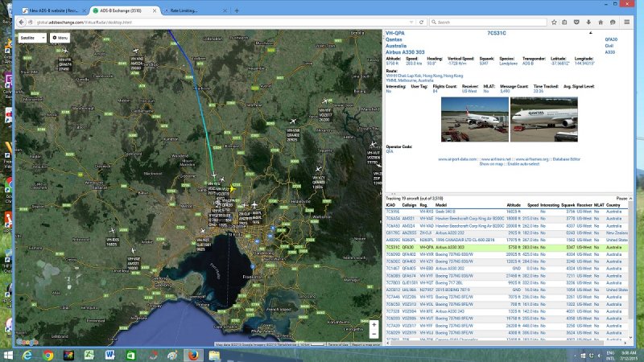Select the QFA30 Airbus A330 303 row

[x=506, y=248]
